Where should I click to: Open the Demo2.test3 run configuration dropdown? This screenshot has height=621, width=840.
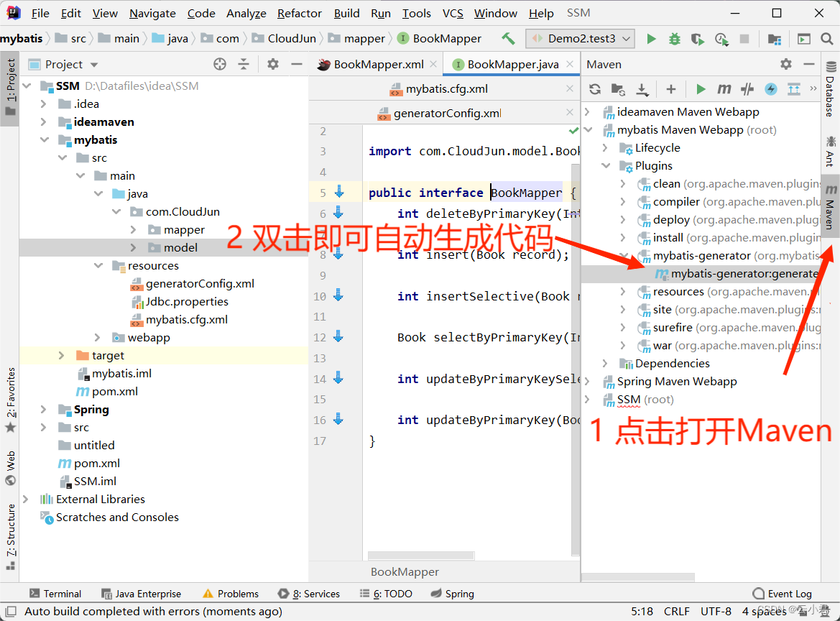point(581,39)
